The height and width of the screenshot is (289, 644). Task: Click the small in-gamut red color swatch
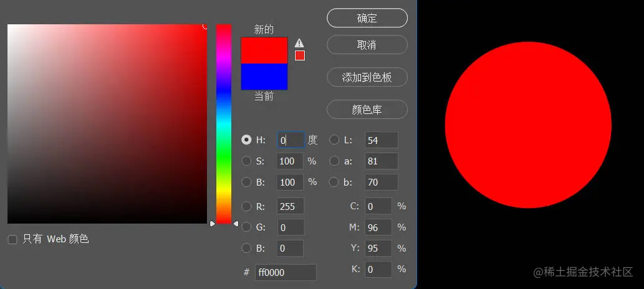point(300,55)
